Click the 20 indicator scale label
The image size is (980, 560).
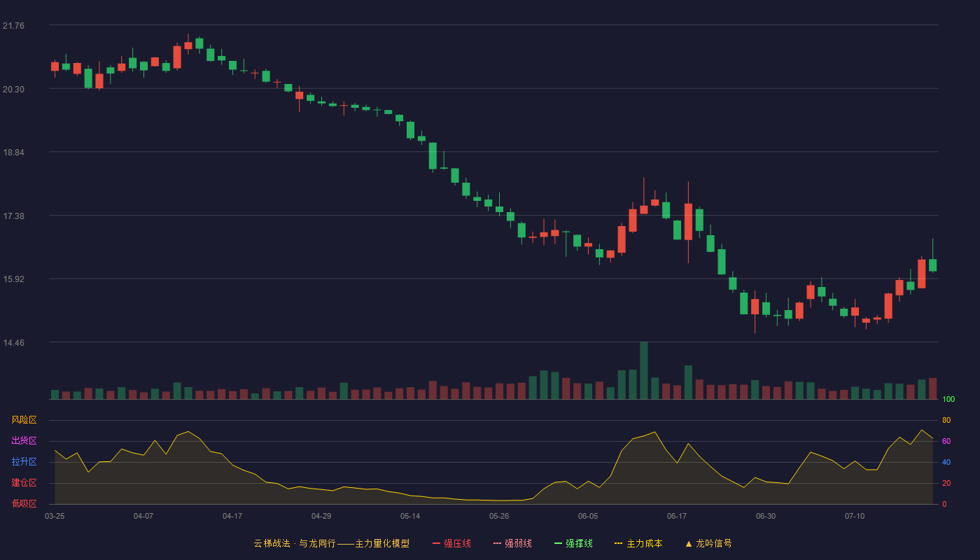tap(946, 483)
